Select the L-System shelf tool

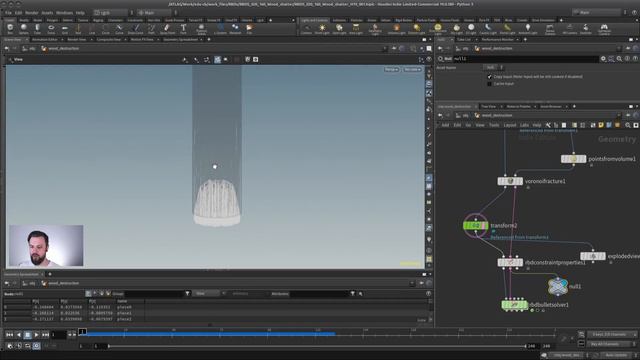tap(220, 29)
